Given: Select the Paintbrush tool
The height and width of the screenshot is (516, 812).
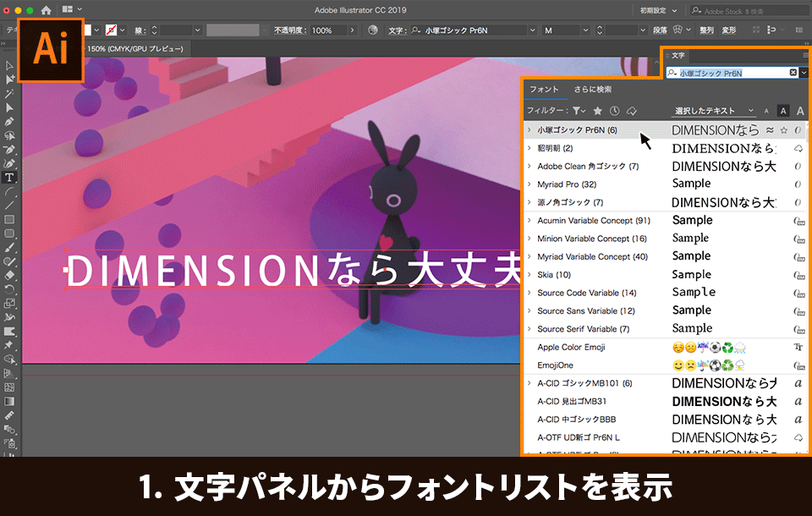Looking at the screenshot, I should [8, 248].
